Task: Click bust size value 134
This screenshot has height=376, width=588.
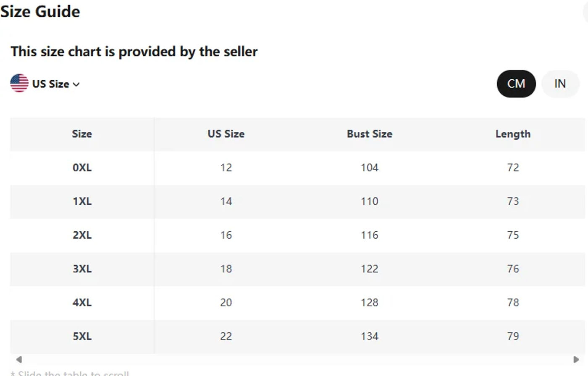Action: point(370,337)
